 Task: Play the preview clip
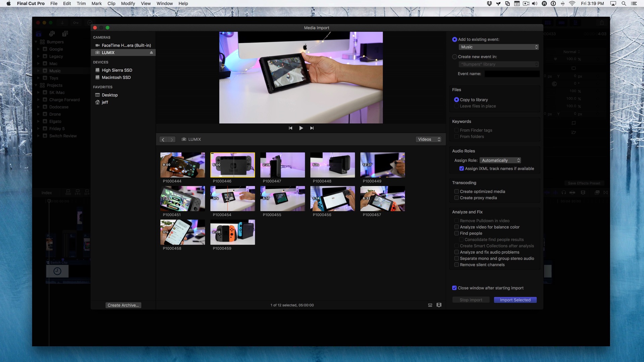pos(301,128)
